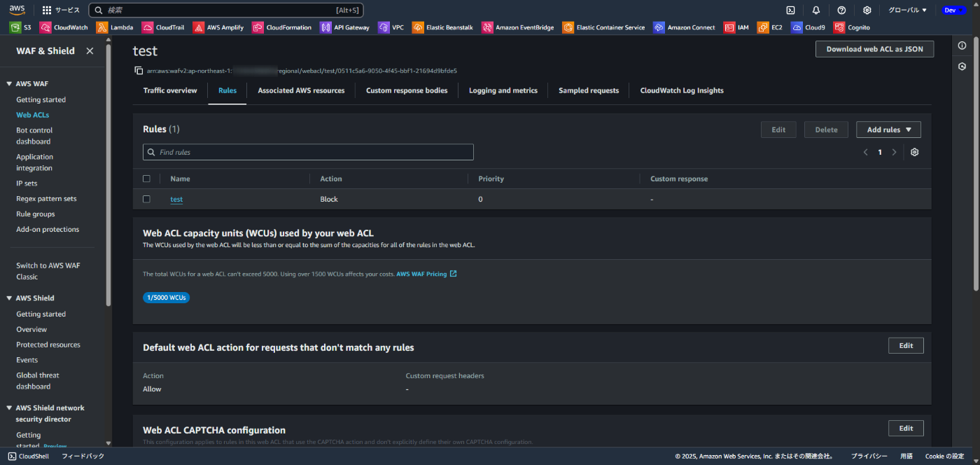
Task: Open the Elastic Container Service shortcut
Action: [604, 27]
